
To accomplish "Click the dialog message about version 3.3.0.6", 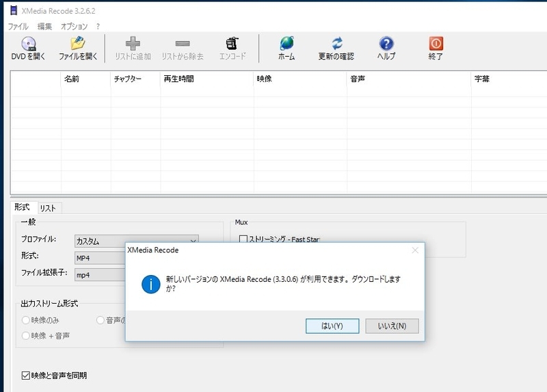I will (283, 284).
